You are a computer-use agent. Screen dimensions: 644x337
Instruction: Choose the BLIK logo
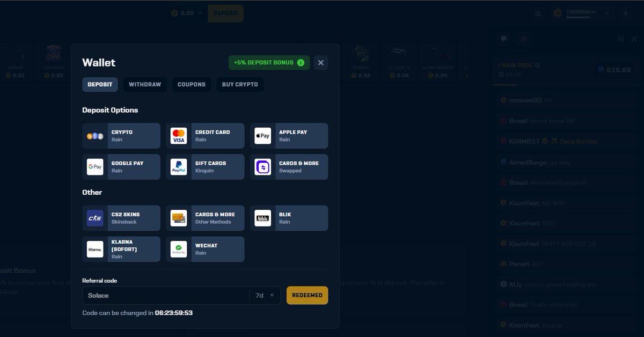coord(262,218)
